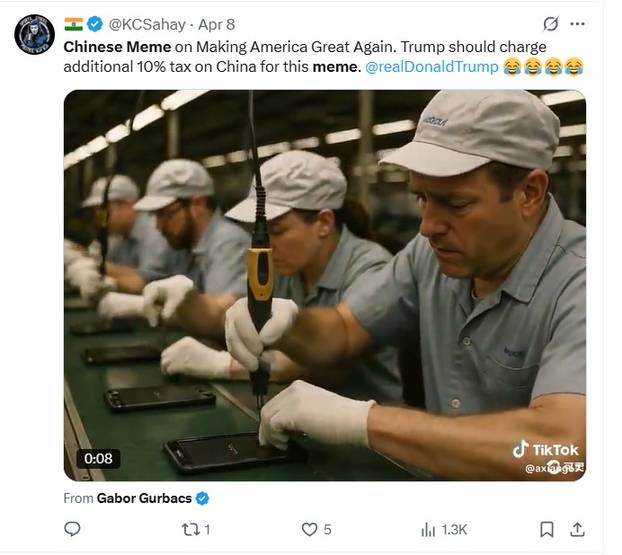The image size is (622, 555).
Task: Open the three-dot More options menu
Action: (x=577, y=24)
